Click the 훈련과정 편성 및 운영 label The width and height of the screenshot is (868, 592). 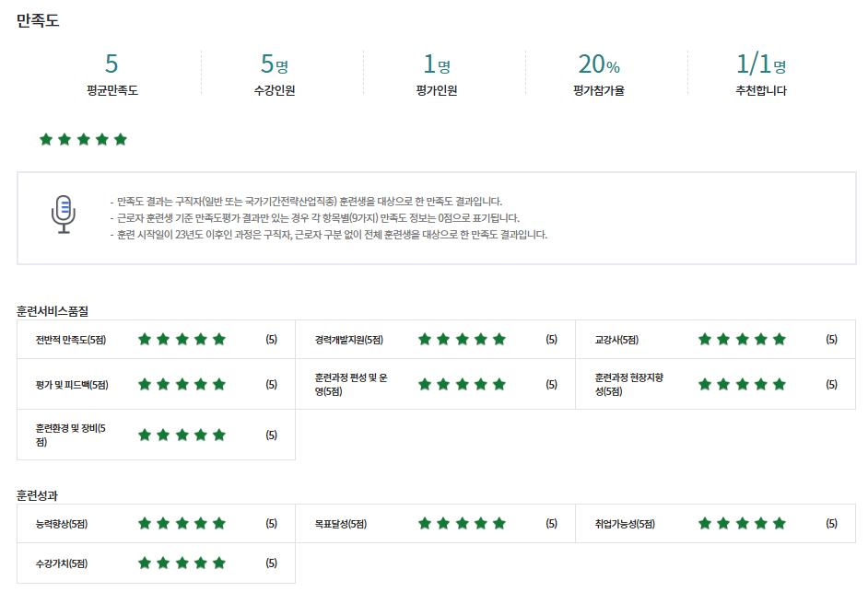point(351,384)
